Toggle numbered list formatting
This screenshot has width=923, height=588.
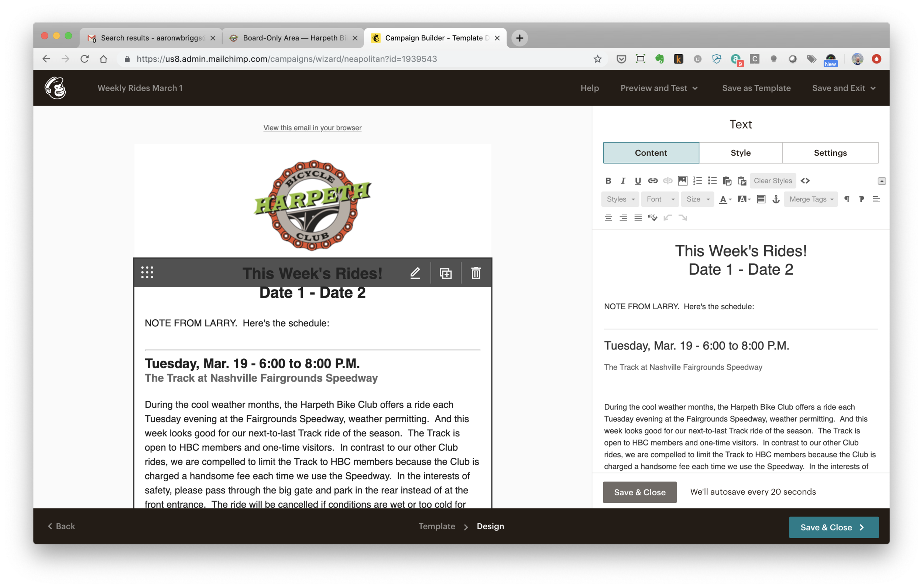(x=698, y=180)
